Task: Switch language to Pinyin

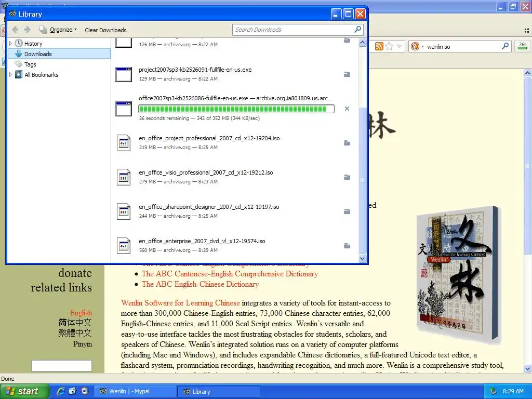Action: point(83,344)
